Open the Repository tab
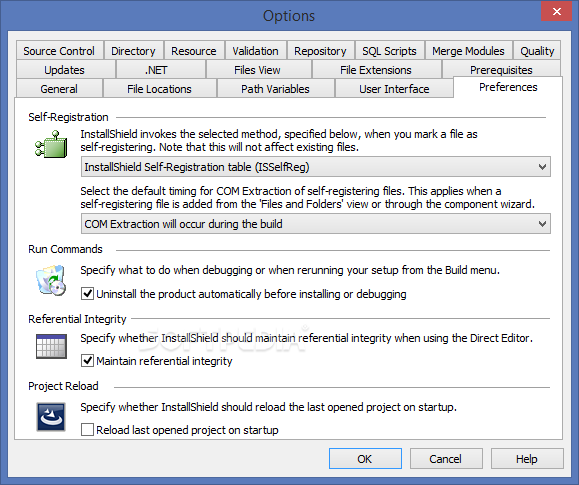This screenshot has width=579, height=485. tap(320, 51)
